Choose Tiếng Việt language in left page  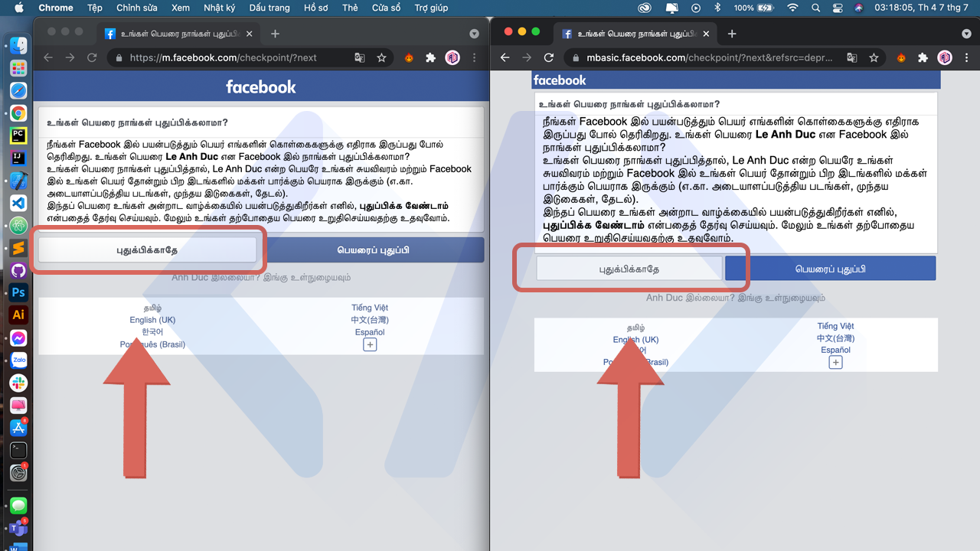[x=370, y=308]
